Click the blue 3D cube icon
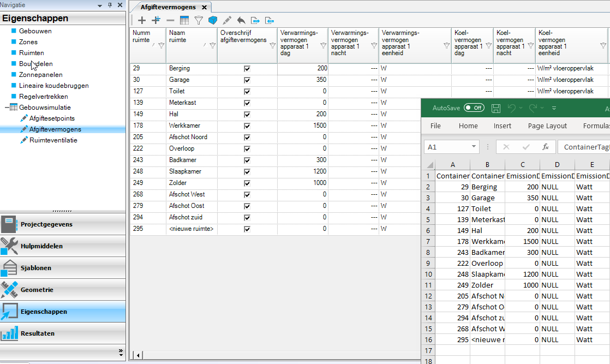The height and width of the screenshot is (364, 610). click(x=213, y=20)
